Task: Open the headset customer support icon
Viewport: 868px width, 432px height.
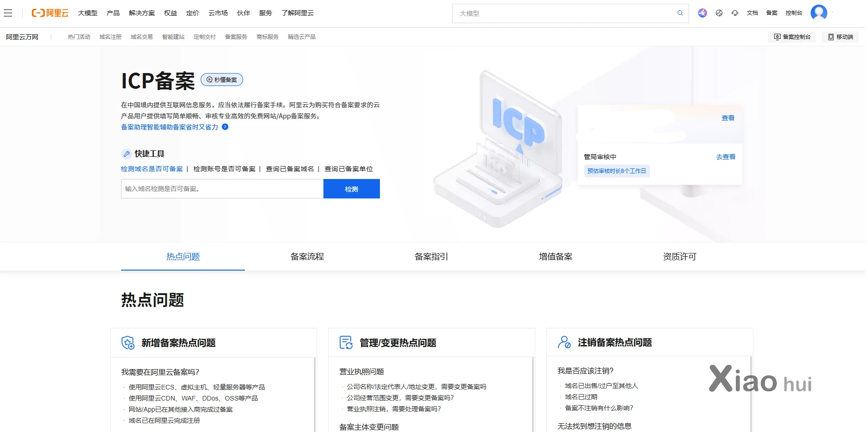Action: tap(734, 13)
